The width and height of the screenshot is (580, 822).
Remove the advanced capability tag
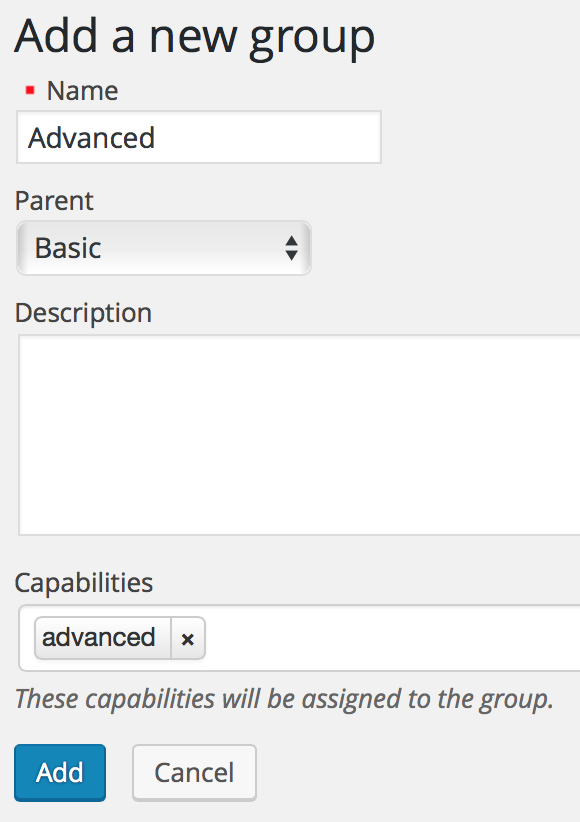pyautogui.click(x=188, y=638)
